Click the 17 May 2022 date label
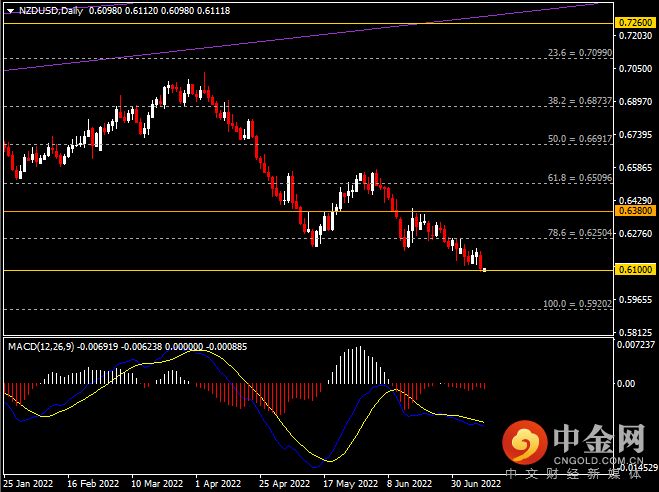The image size is (659, 492). (351, 484)
